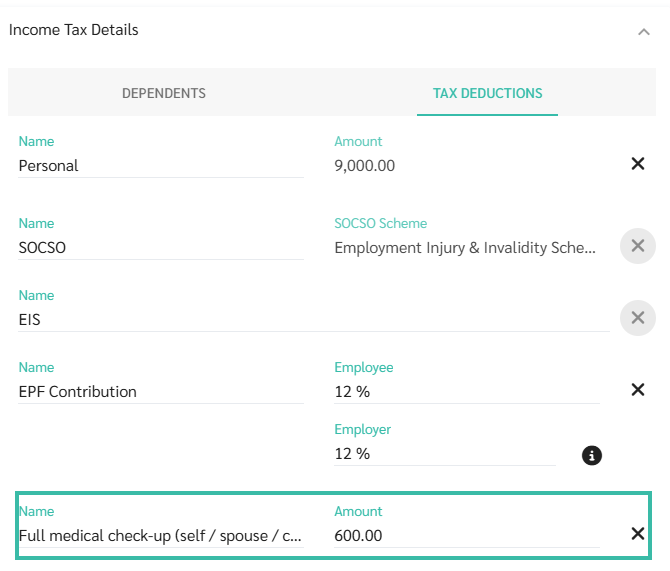The width and height of the screenshot is (670, 571).
Task: Remove the EIS deduction row
Action: click(637, 318)
